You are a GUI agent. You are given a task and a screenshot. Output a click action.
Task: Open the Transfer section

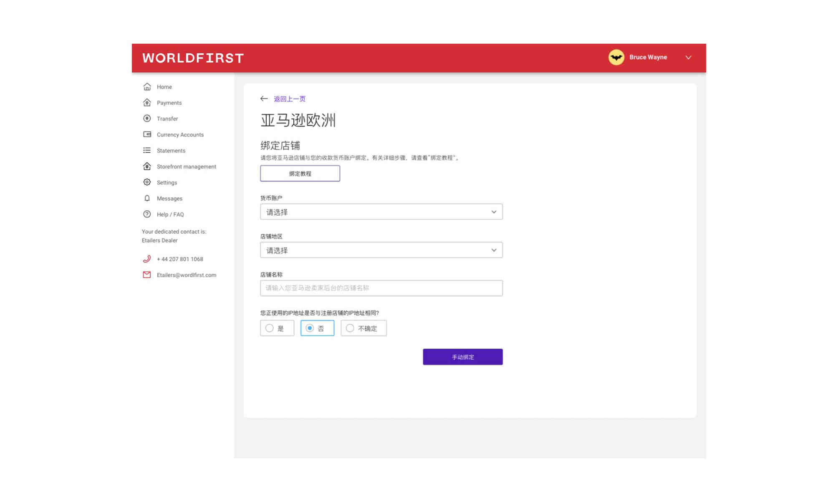(x=167, y=118)
